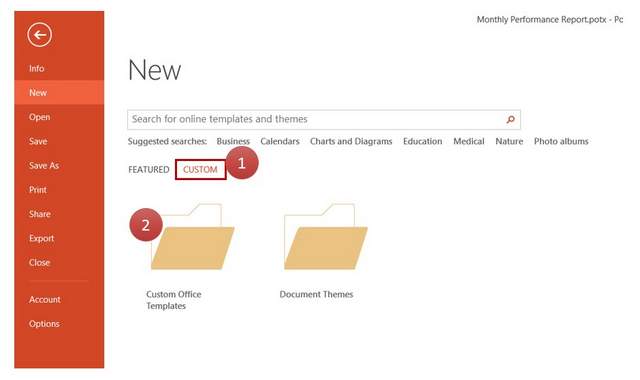Screen dimensions: 640x380
Task: Open the Document Themes folder icon
Action: click(326, 236)
